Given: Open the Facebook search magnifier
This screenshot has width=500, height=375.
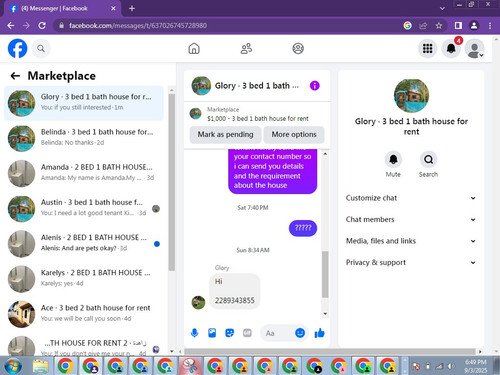Looking at the screenshot, I should coord(41,49).
